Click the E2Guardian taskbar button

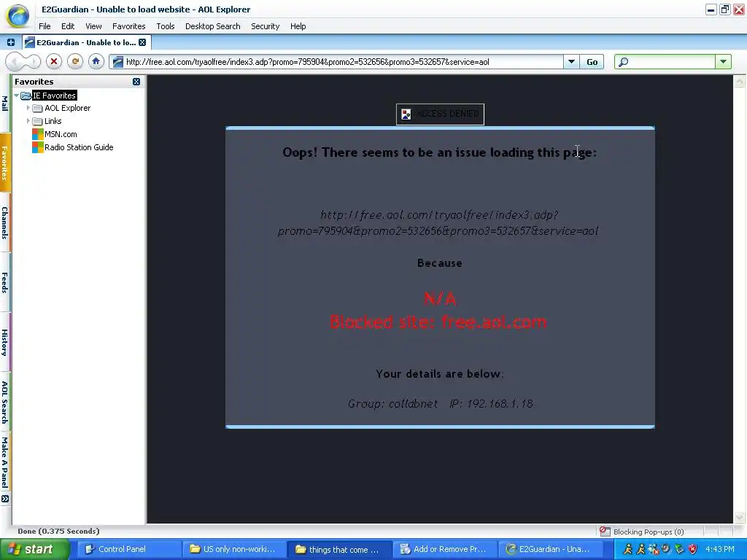coord(550,549)
